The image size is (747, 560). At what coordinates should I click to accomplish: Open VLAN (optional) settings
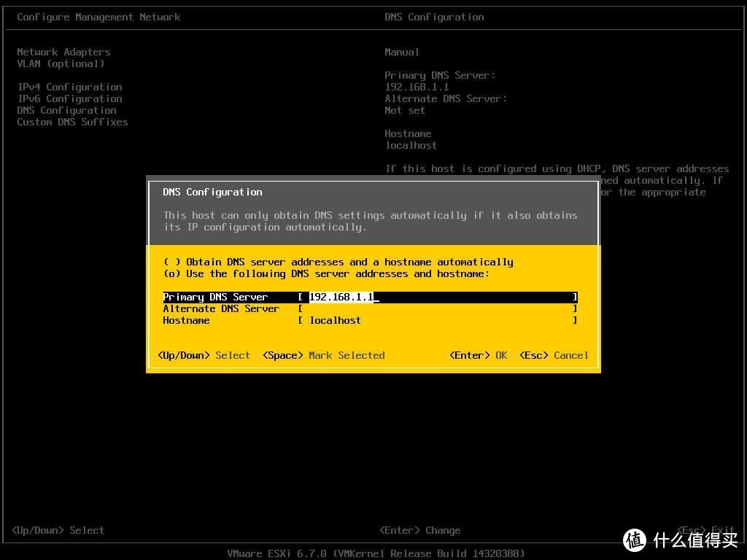[x=61, y=63]
